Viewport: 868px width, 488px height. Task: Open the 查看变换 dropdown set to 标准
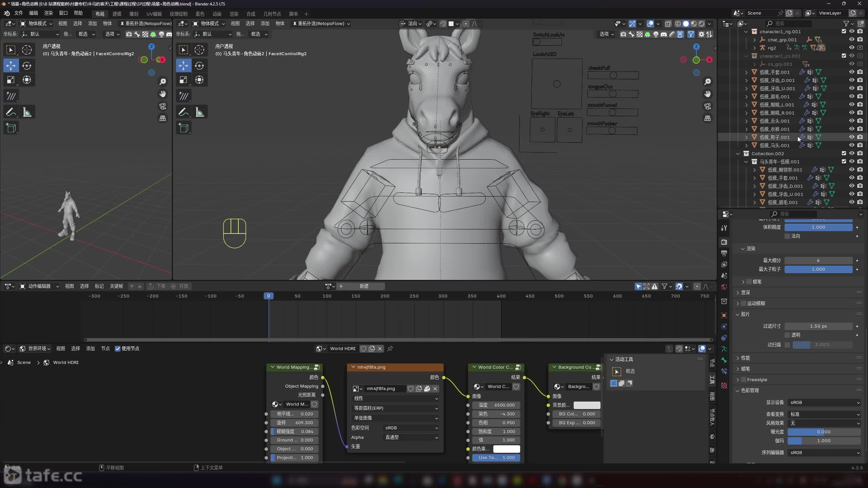pos(824,414)
